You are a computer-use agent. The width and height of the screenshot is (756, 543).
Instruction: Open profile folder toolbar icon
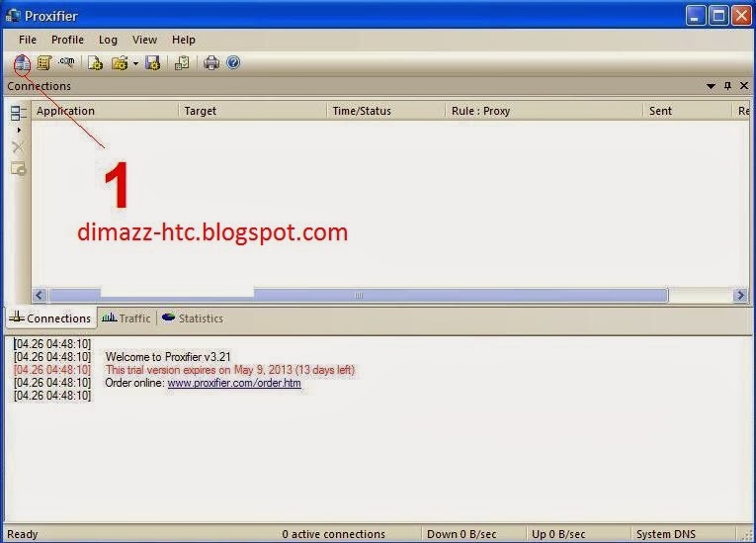point(120,62)
